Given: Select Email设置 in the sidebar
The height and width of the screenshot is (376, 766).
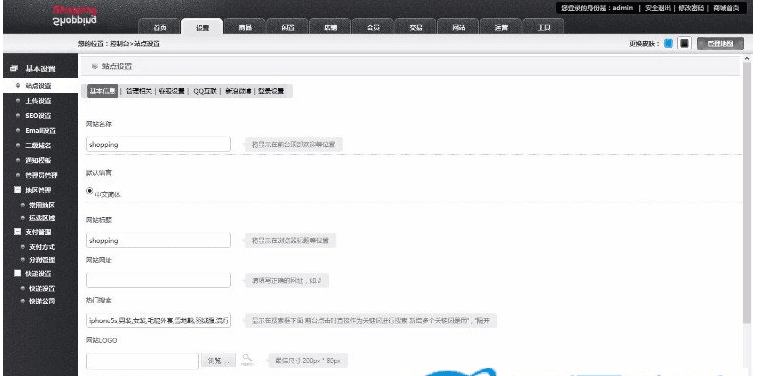Looking at the screenshot, I should click(x=40, y=130).
